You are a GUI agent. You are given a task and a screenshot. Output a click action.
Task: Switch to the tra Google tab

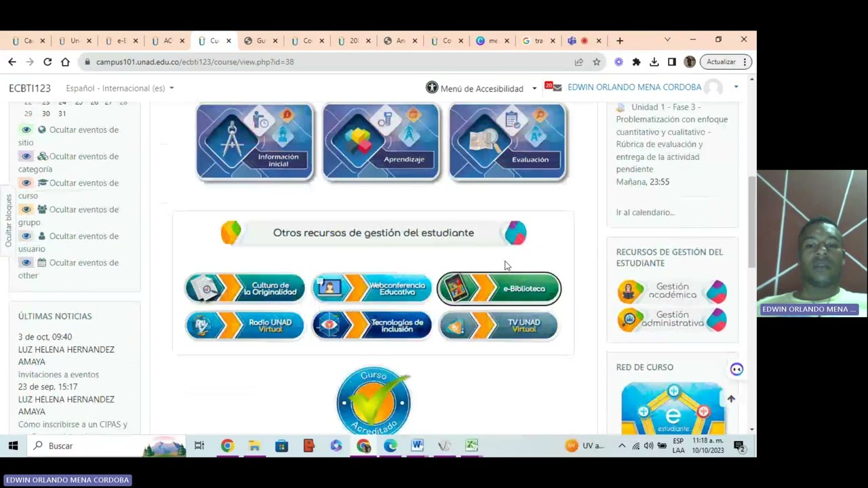(538, 41)
